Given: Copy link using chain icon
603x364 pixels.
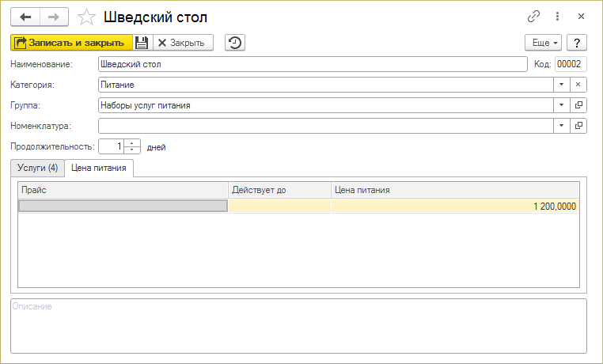Looking at the screenshot, I should (x=534, y=17).
